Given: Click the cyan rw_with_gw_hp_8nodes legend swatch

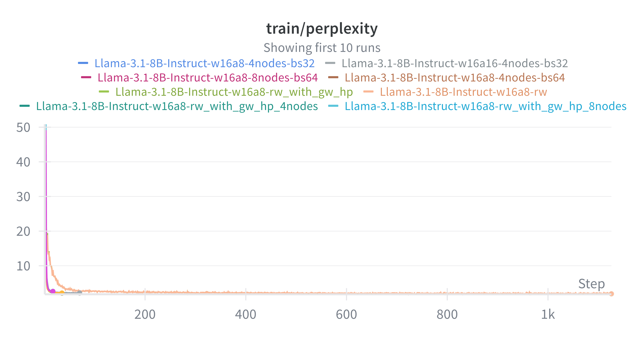Looking at the screenshot, I should click(333, 106).
